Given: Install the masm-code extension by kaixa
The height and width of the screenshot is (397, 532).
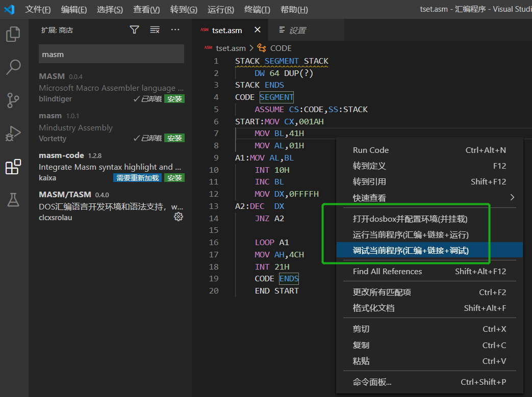Looking at the screenshot, I should click(x=174, y=178).
